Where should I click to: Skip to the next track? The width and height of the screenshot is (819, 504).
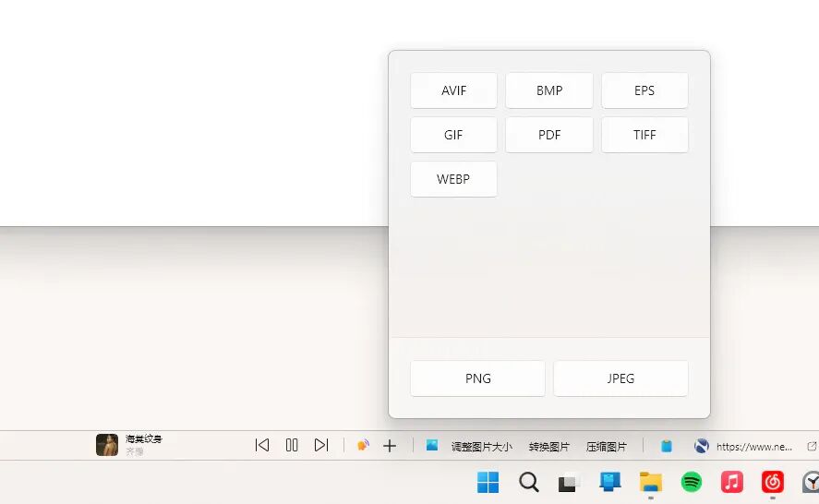321,445
